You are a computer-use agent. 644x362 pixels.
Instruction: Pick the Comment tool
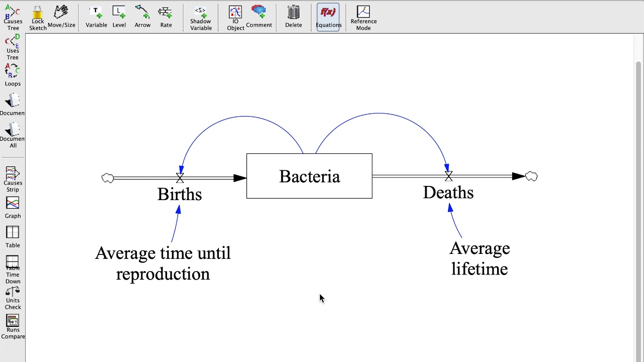point(259,17)
